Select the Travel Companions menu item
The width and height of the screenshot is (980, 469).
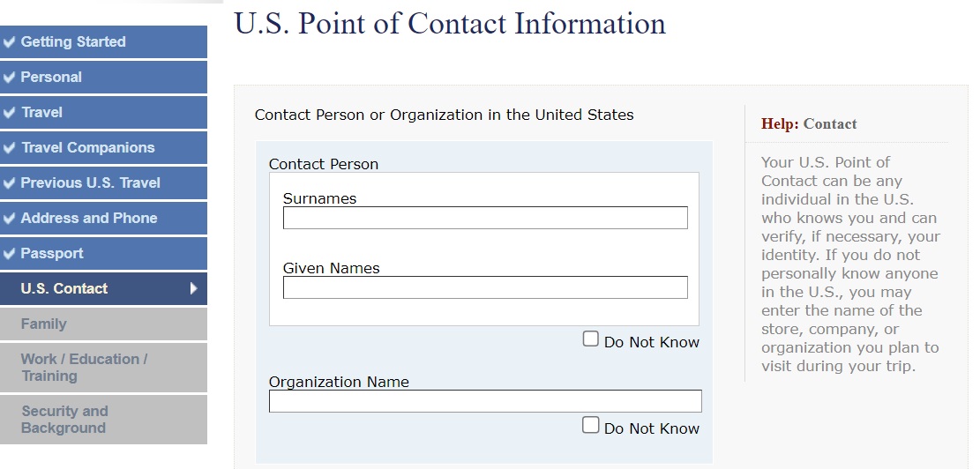point(87,147)
